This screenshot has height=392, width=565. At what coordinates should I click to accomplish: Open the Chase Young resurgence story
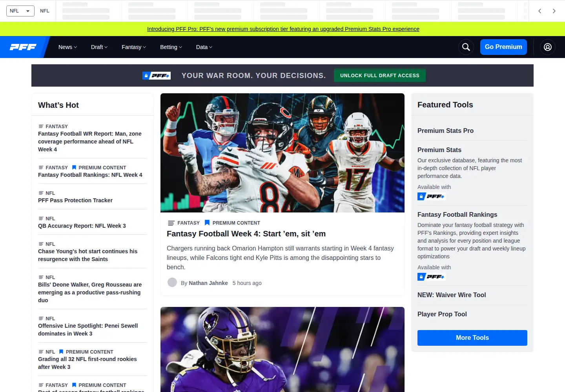click(x=88, y=255)
